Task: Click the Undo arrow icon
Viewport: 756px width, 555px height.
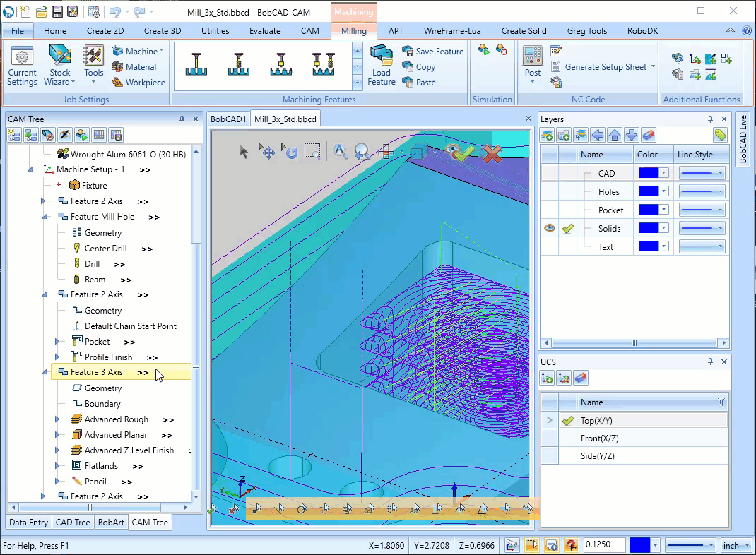Action: (x=114, y=11)
